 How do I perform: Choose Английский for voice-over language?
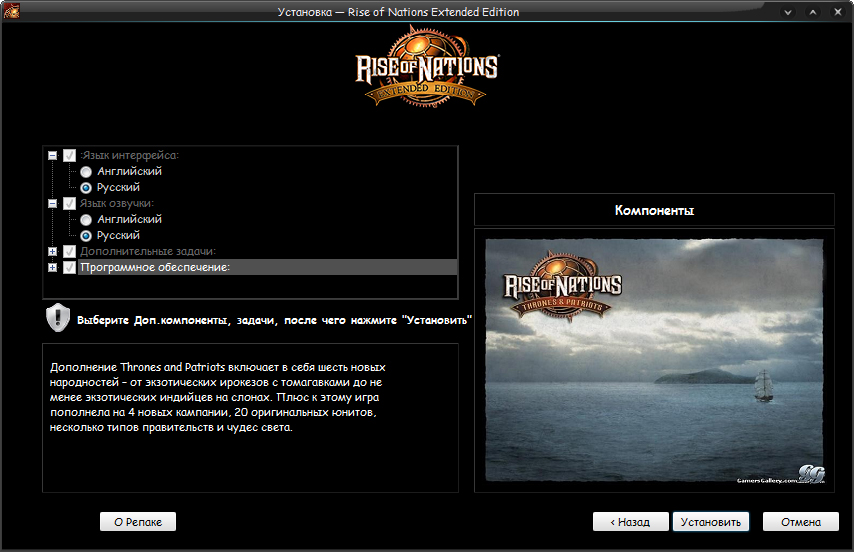(86, 220)
